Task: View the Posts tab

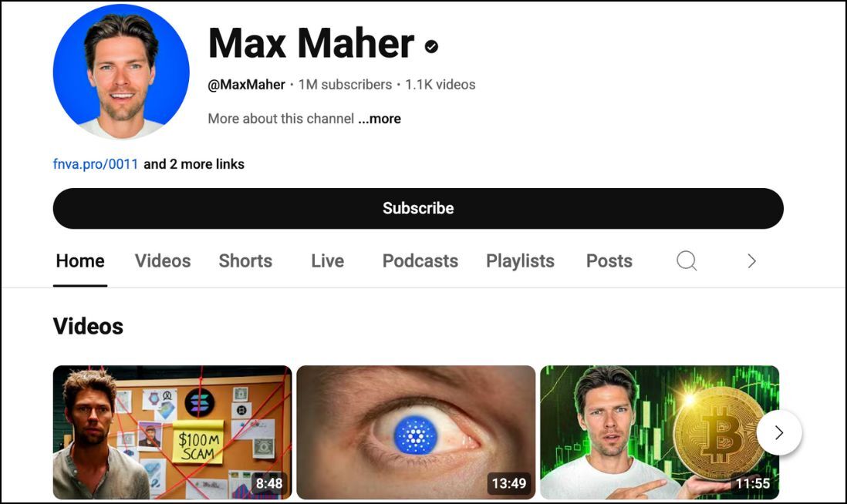Action: pyautogui.click(x=609, y=261)
